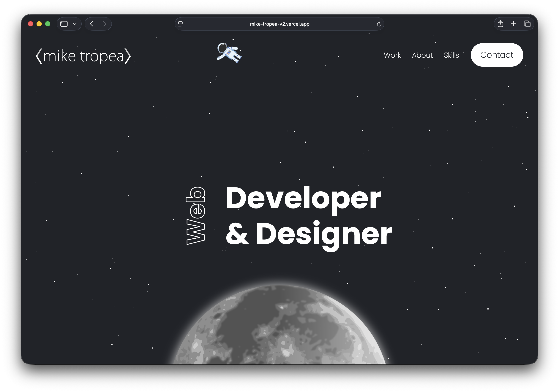Click the yellow minimize window button
Image resolution: width=559 pixels, height=392 pixels.
click(39, 24)
